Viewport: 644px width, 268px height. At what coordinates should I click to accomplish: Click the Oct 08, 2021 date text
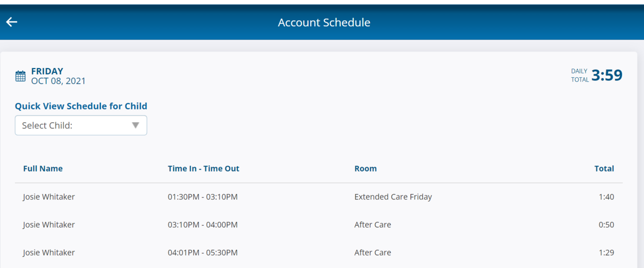58,81
